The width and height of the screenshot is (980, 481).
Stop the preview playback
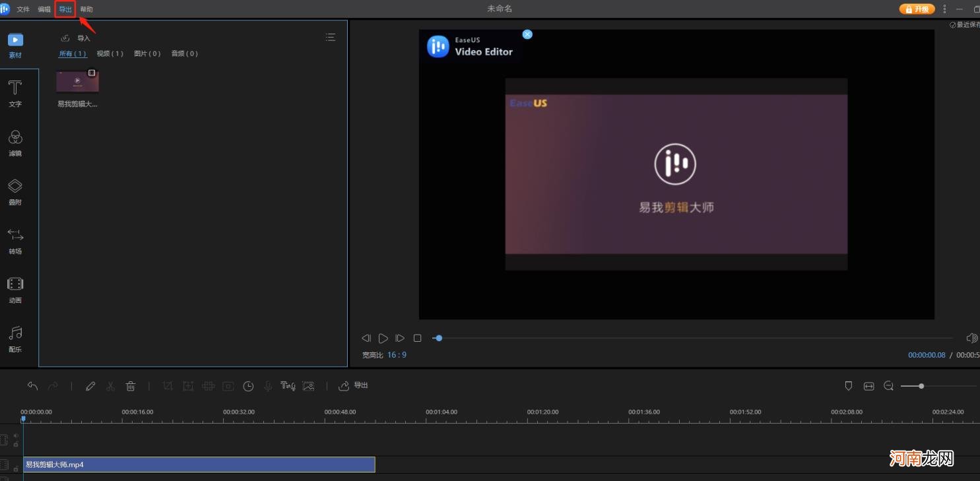[x=417, y=338]
